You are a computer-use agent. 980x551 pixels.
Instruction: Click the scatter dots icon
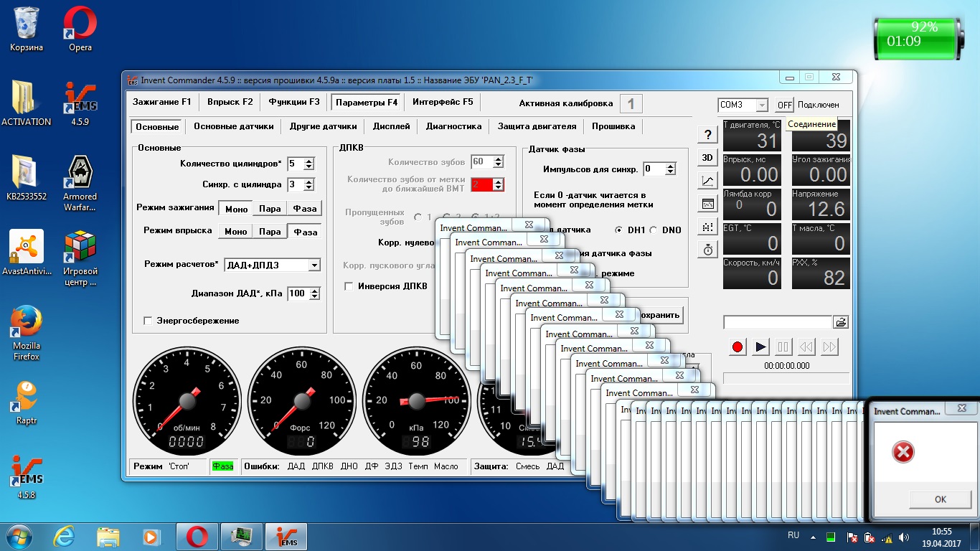coord(707,227)
